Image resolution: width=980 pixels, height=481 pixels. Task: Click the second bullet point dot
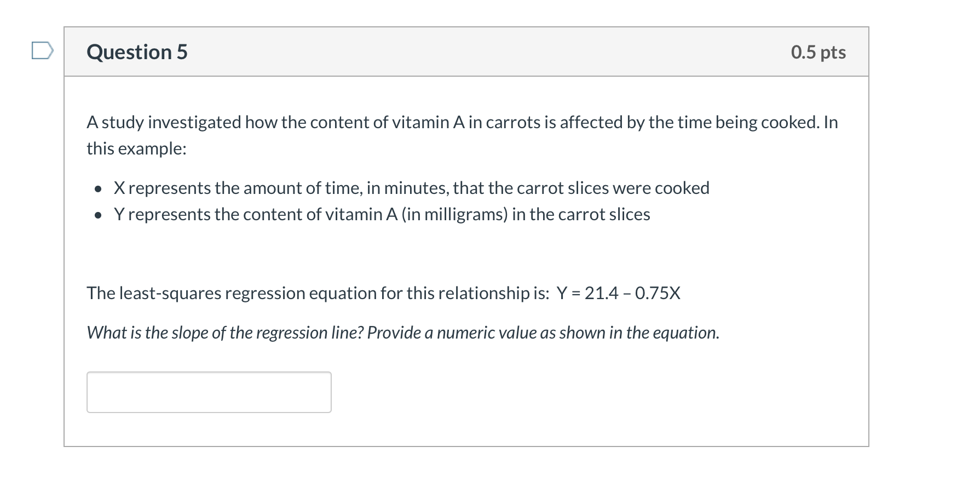point(98,216)
